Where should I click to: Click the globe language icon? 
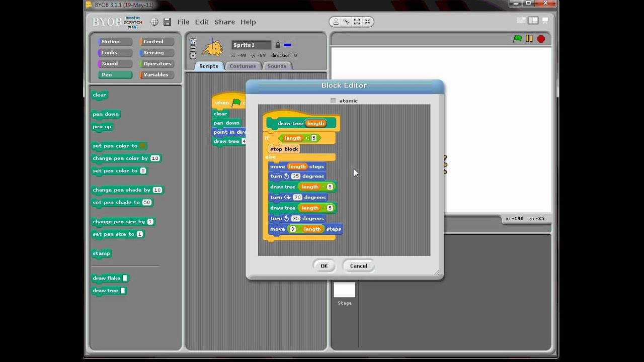click(x=154, y=22)
